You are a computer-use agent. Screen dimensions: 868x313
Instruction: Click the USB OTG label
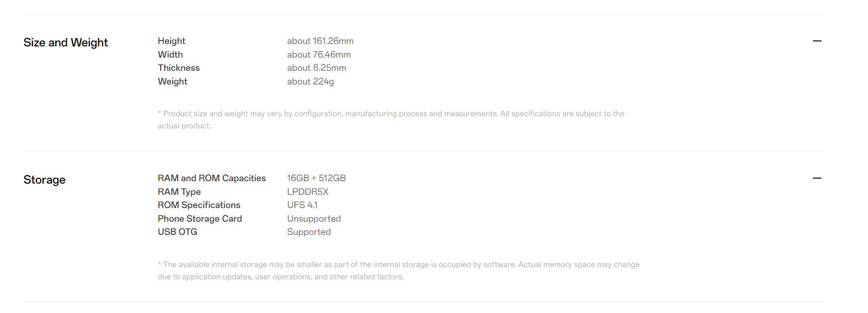click(x=177, y=232)
